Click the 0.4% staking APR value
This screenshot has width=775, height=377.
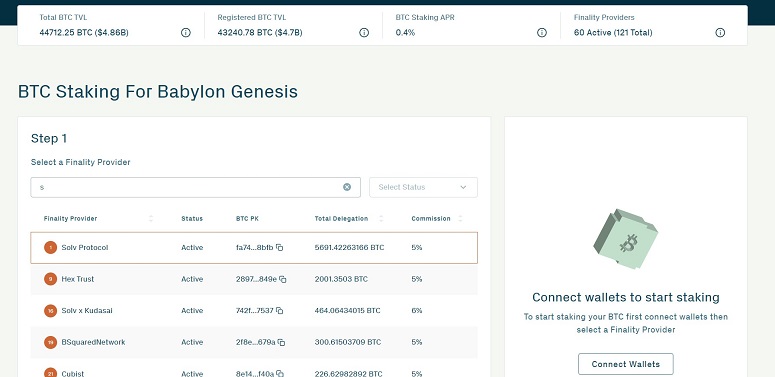click(x=405, y=33)
